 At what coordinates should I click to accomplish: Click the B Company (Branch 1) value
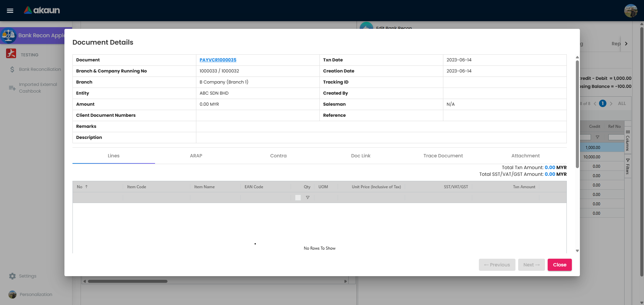point(224,82)
